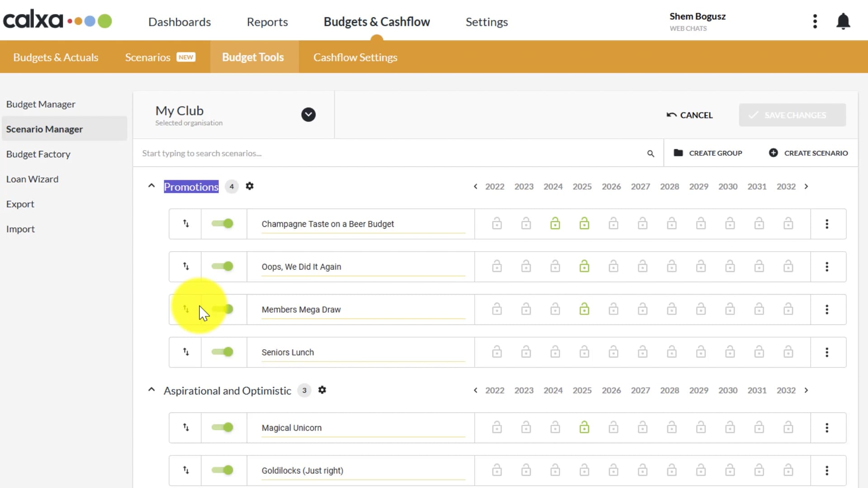Click Create Scenario button
The image size is (868, 488).
(x=808, y=153)
